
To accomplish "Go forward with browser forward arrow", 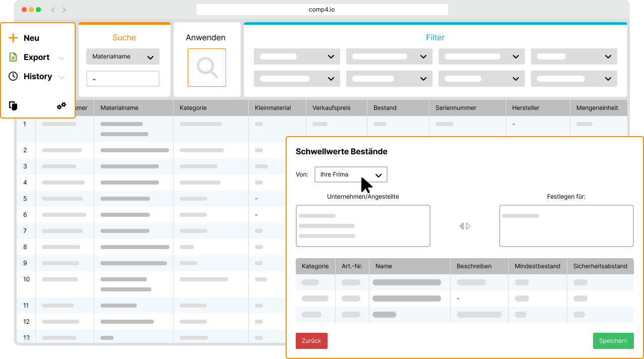I will pos(64,10).
